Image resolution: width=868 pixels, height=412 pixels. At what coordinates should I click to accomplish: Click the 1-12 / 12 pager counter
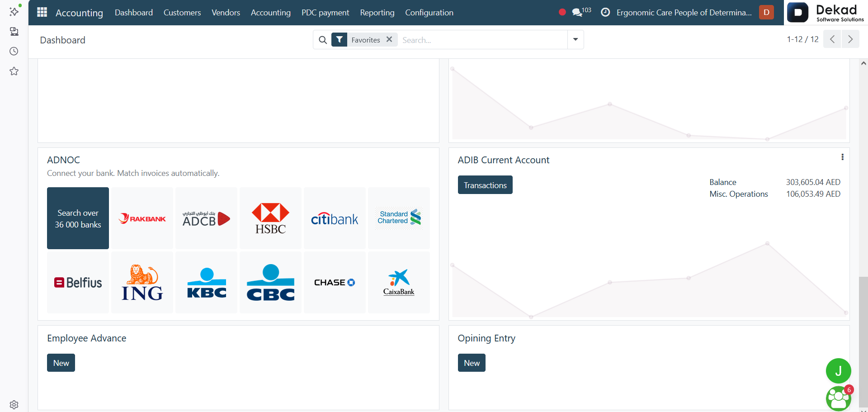pyautogui.click(x=802, y=39)
